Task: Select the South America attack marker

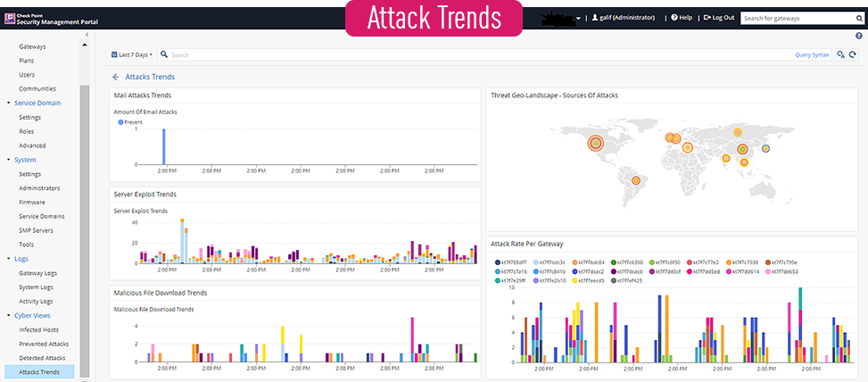Action: 636,180
